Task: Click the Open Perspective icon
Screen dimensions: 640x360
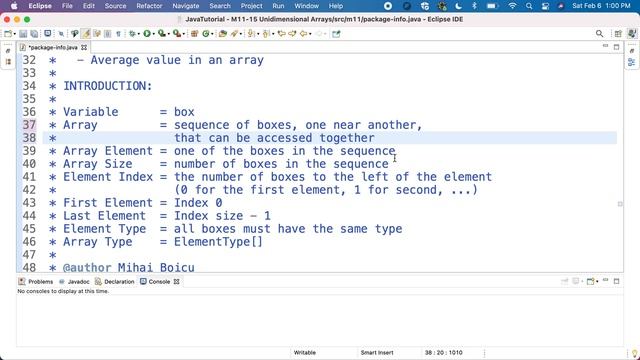Action: 618,33
